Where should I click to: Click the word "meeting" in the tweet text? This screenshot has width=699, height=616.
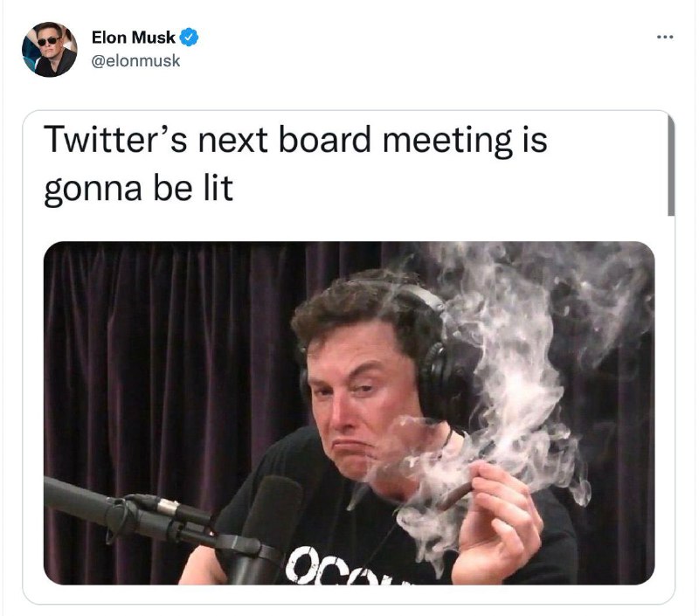click(447, 141)
